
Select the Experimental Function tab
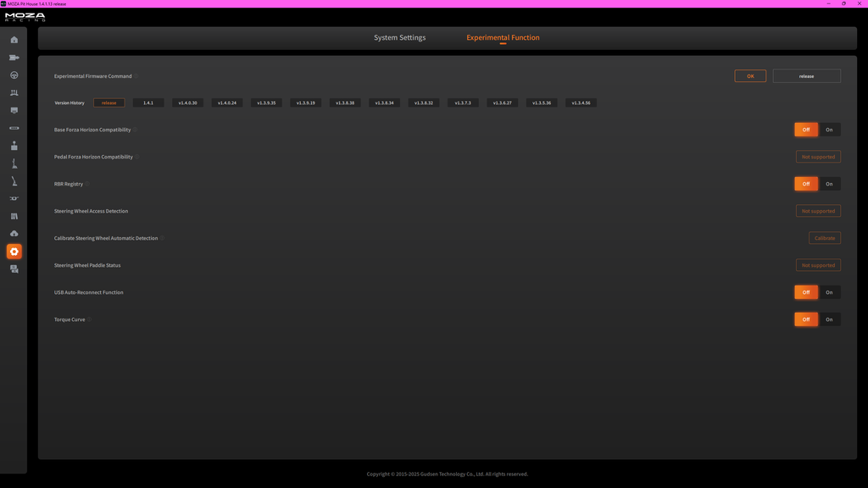(503, 37)
